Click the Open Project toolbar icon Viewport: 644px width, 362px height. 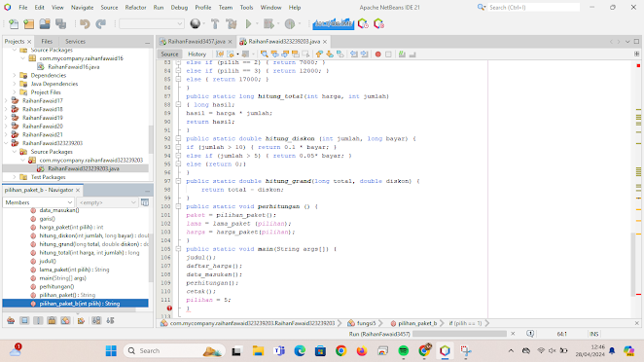[45, 24]
